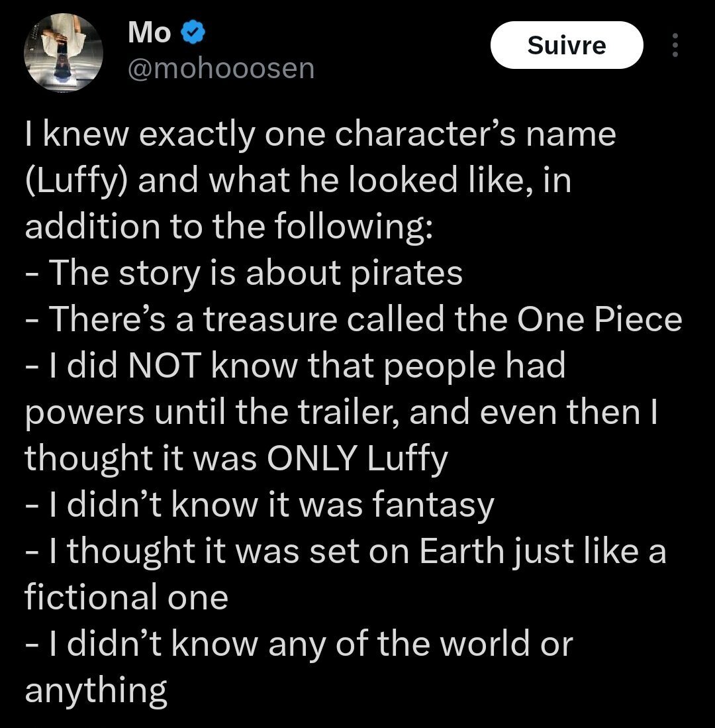Click the word '(Luffy)' in the tweet
Image resolution: width=715 pixels, height=728 pixels.
[77, 180]
